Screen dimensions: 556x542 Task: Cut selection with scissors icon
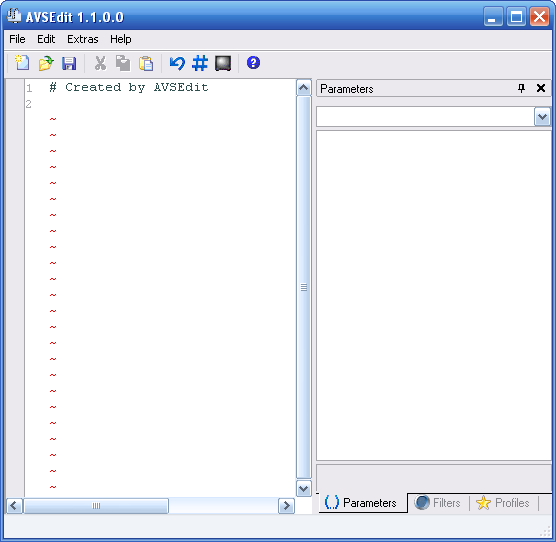100,63
